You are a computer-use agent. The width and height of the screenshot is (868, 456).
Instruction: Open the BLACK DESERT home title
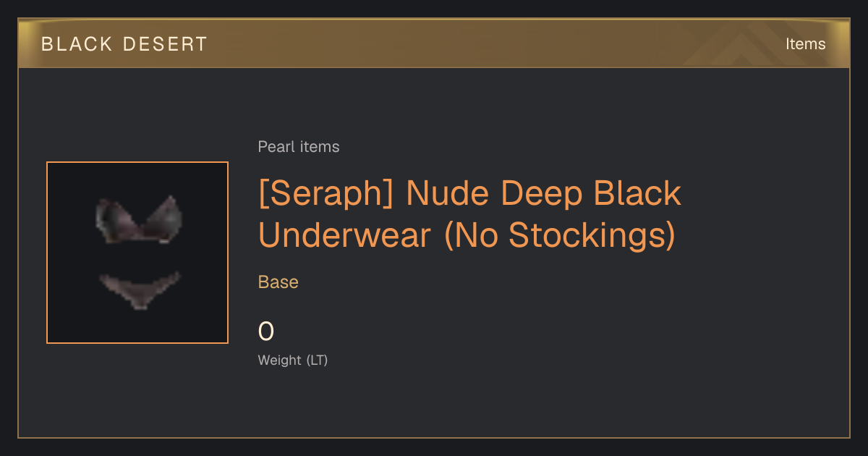tap(124, 44)
